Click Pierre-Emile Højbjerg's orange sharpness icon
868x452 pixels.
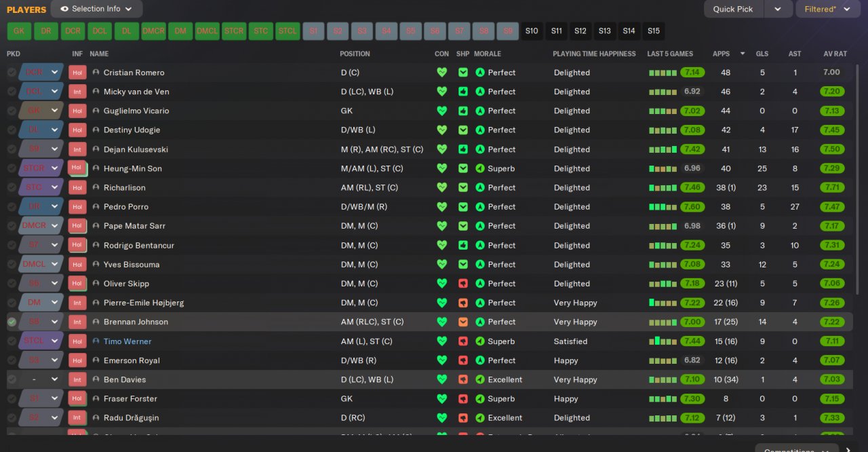tap(463, 303)
